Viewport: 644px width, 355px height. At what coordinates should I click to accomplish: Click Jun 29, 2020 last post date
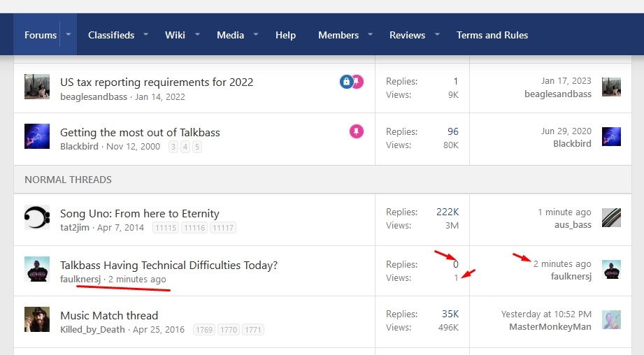[x=566, y=131]
